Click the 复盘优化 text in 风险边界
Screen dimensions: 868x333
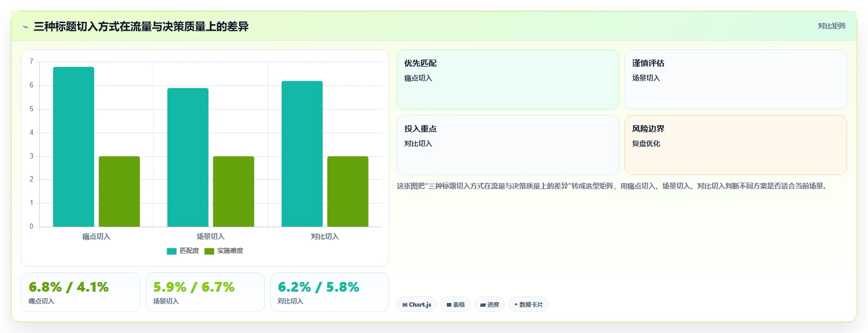tap(646, 143)
